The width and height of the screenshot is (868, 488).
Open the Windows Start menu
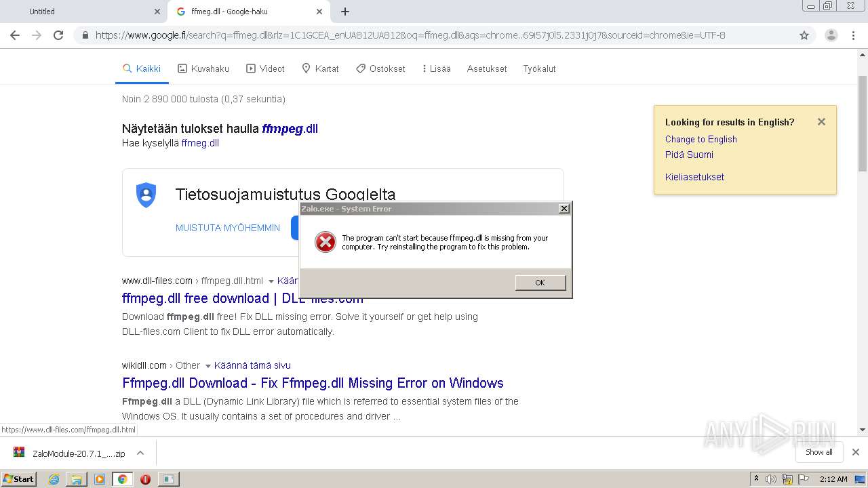click(18, 479)
